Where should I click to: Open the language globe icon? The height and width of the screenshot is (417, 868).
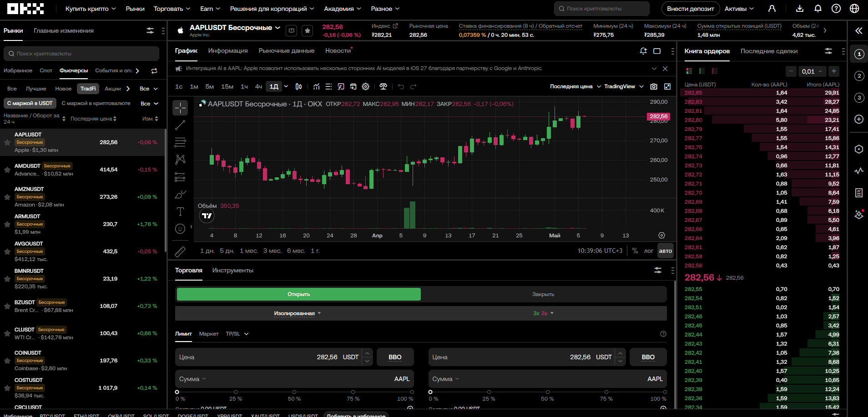854,9
